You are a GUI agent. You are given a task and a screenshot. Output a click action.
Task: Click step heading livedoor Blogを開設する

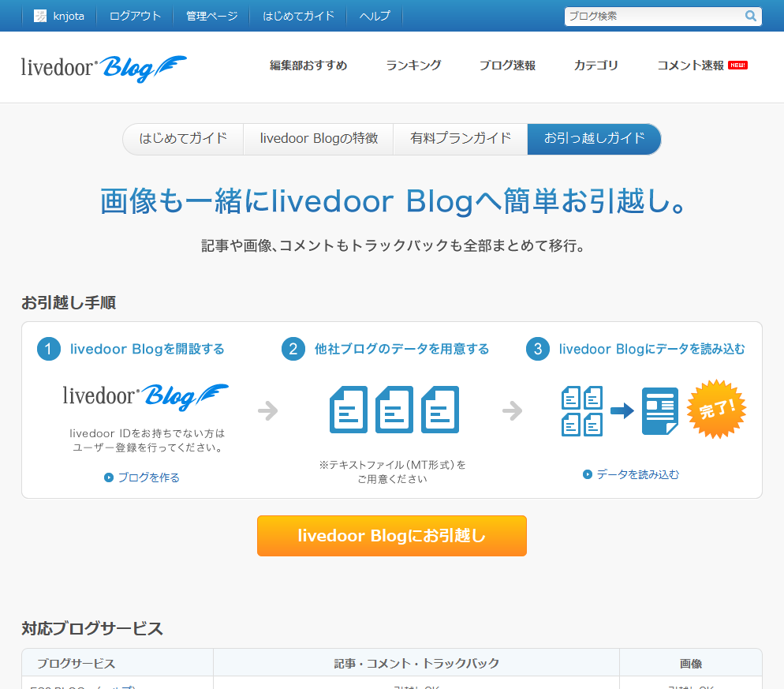[x=147, y=349]
